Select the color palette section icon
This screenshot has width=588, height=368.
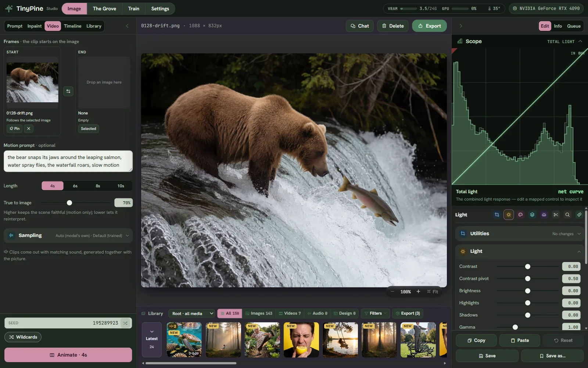pyautogui.click(x=520, y=215)
